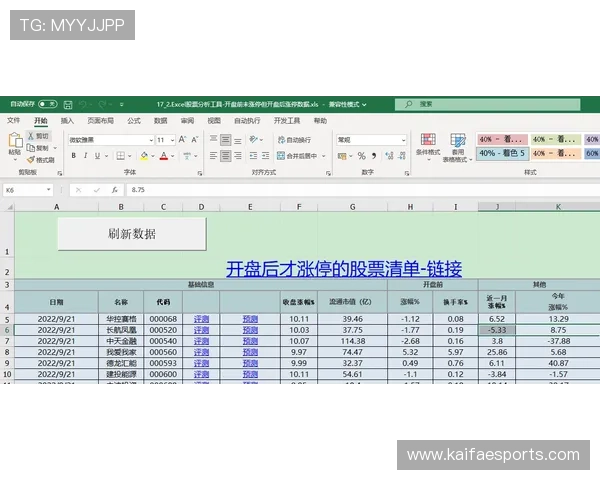Click the Paste clipboard icon
This screenshot has width=600, height=480.
[15, 140]
